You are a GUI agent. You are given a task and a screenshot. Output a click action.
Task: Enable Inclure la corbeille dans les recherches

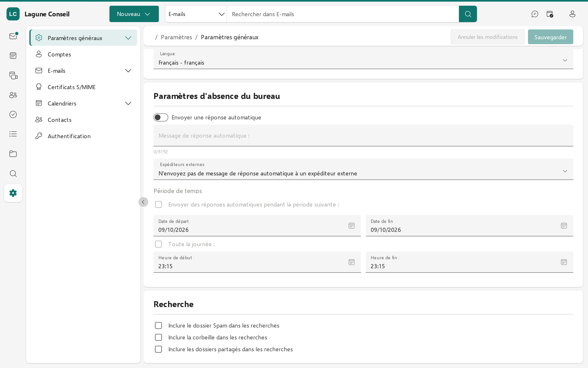(158, 337)
